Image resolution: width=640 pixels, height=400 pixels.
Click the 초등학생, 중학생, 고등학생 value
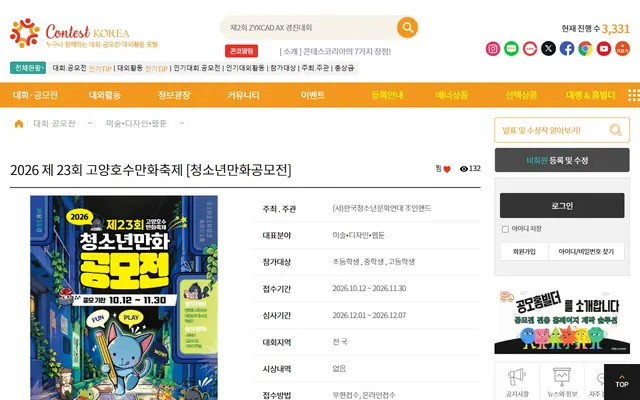coord(373,262)
